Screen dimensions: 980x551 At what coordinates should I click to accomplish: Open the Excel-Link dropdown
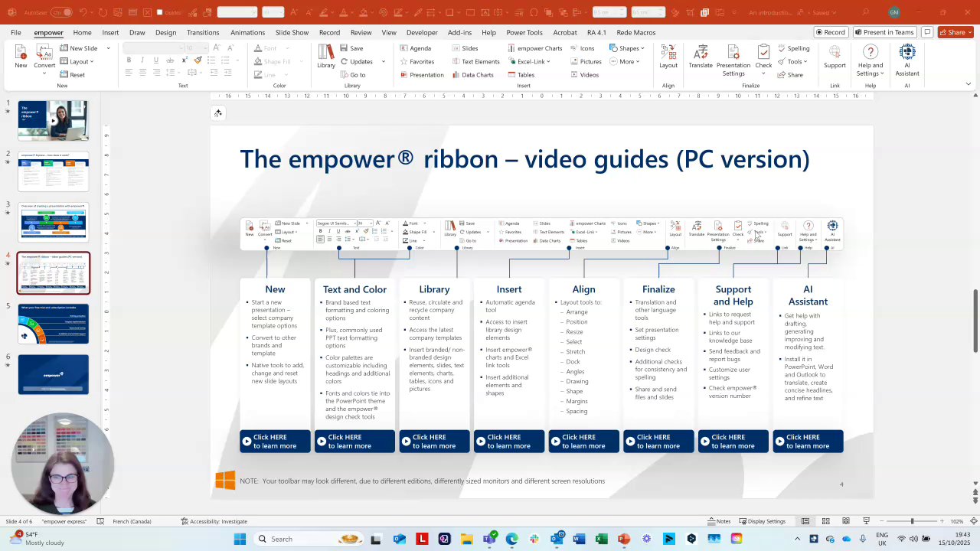click(528, 61)
